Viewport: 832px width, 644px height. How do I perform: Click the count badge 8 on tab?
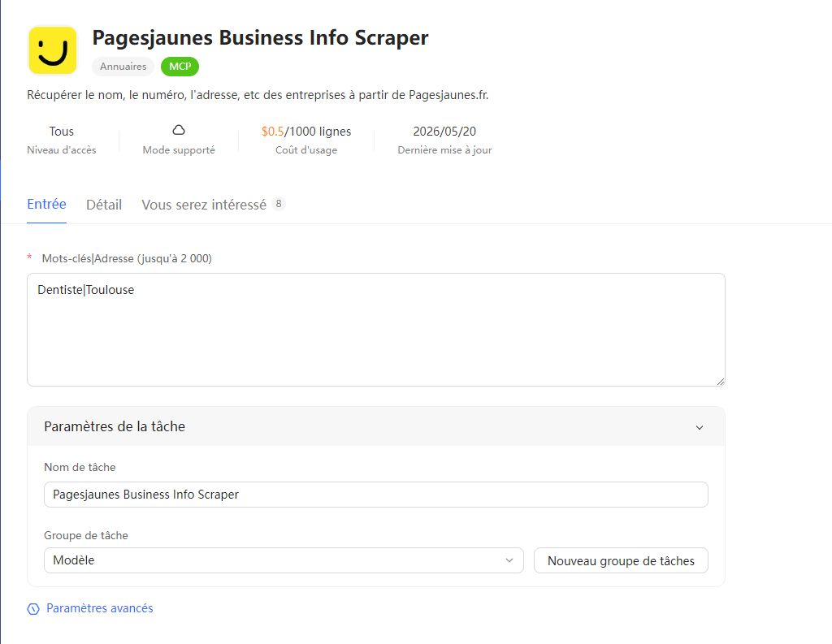[x=279, y=204]
